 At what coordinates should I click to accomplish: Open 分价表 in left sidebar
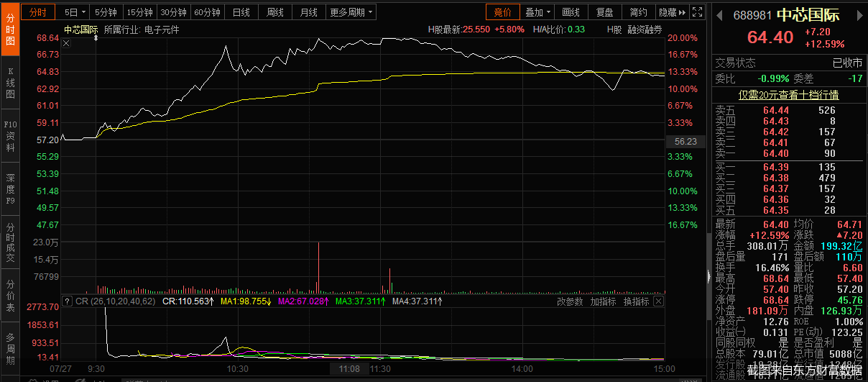[x=10, y=296]
